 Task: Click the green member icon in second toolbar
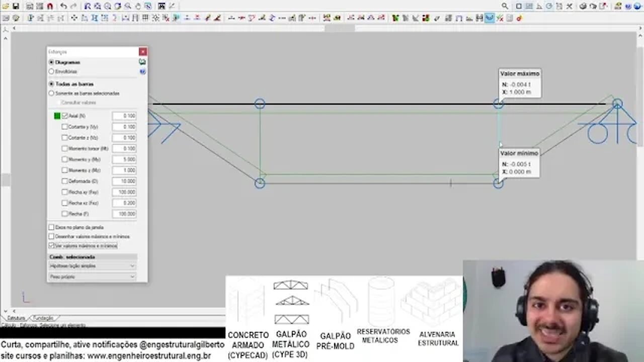(395, 18)
